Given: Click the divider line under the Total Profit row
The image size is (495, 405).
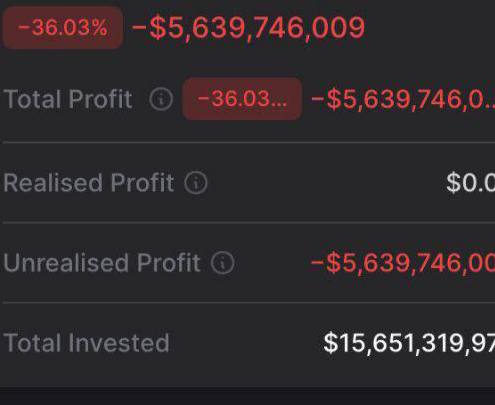Looking at the screenshot, I should 249,142.
